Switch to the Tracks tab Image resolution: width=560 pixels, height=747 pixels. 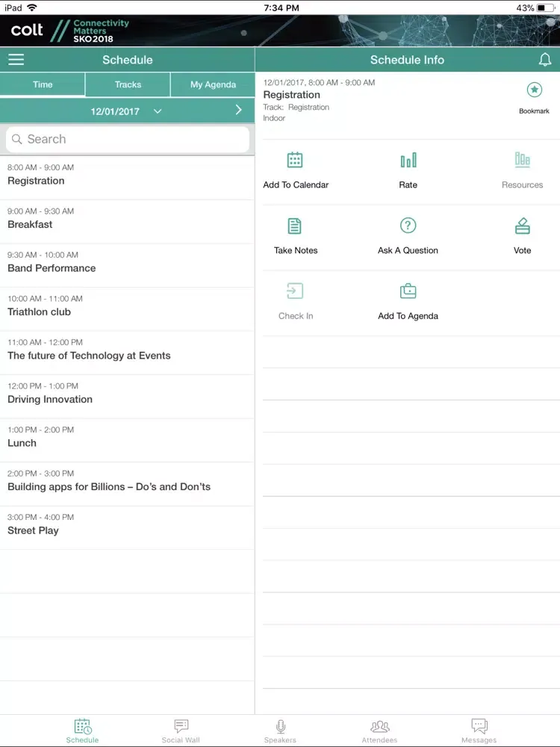tap(128, 84)
